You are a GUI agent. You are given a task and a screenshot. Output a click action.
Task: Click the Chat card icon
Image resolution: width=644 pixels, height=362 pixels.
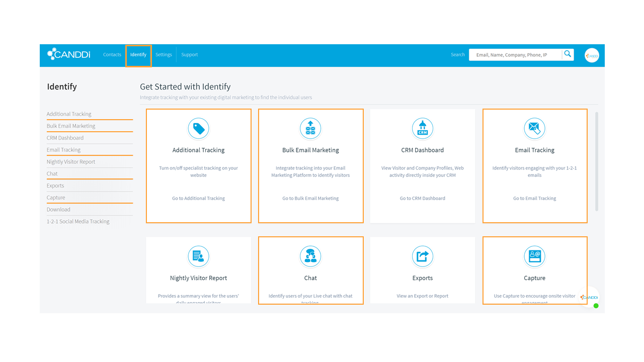[x=310, y=256]
